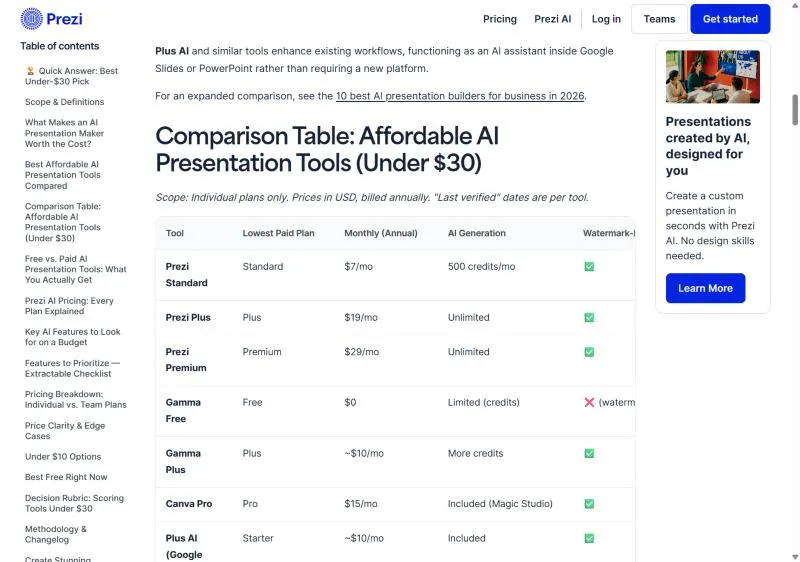Click green checkmark in Prezi Standard row
The height and width of the screenshot is (562, 800).
point(589,267)
